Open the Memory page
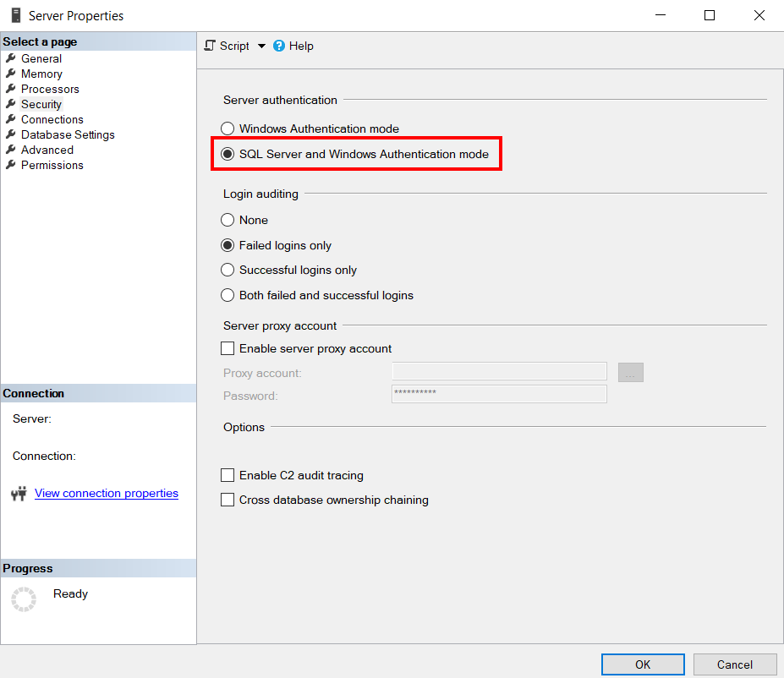 tap(41, 74)
